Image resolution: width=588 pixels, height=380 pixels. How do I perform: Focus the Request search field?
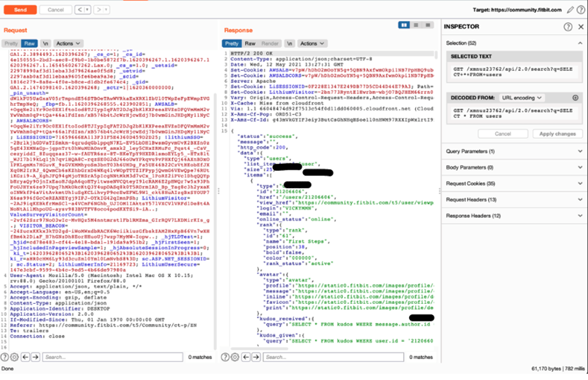112,357
